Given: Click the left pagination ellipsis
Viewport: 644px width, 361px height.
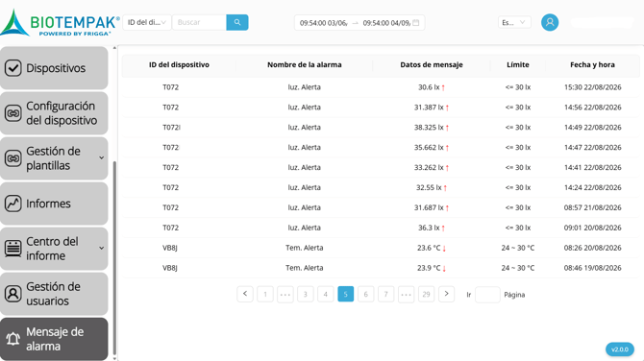Looking at the screenshot, I should click(285, 294).
